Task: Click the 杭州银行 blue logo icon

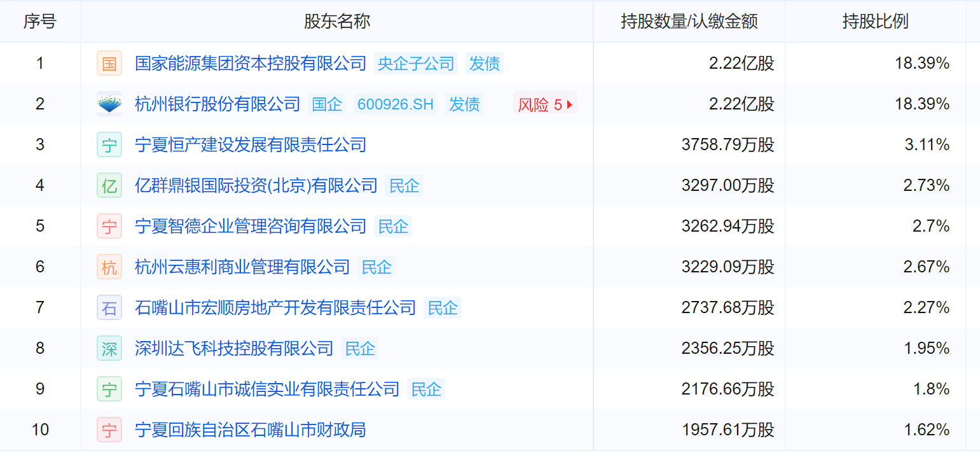Action: (109, 104)
